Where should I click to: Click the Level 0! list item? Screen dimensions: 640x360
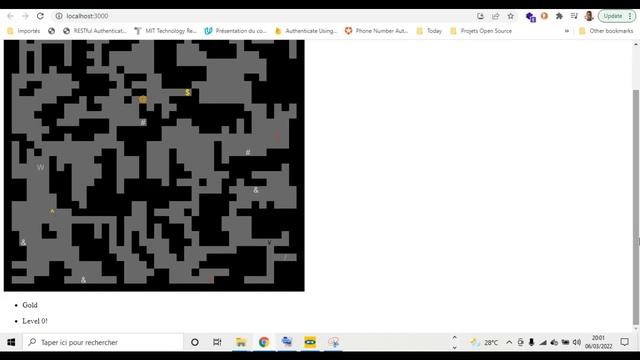(35, 321)
